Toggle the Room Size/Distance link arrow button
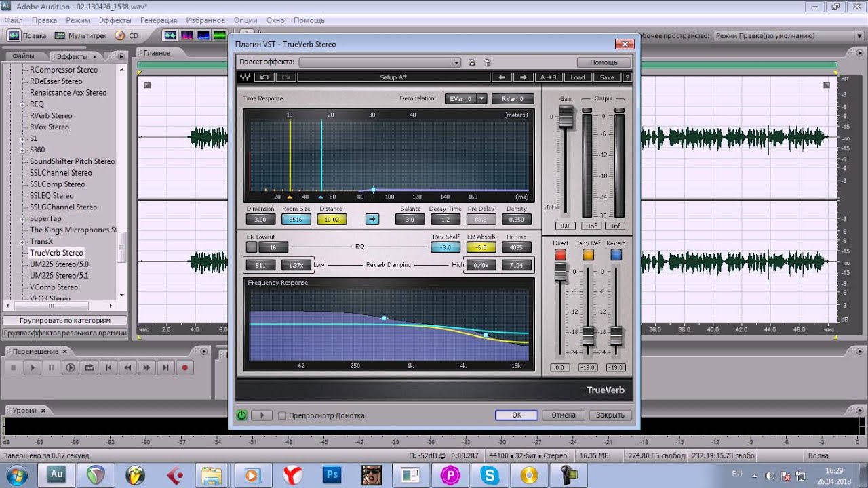868x488 pixels. [372, 219]
